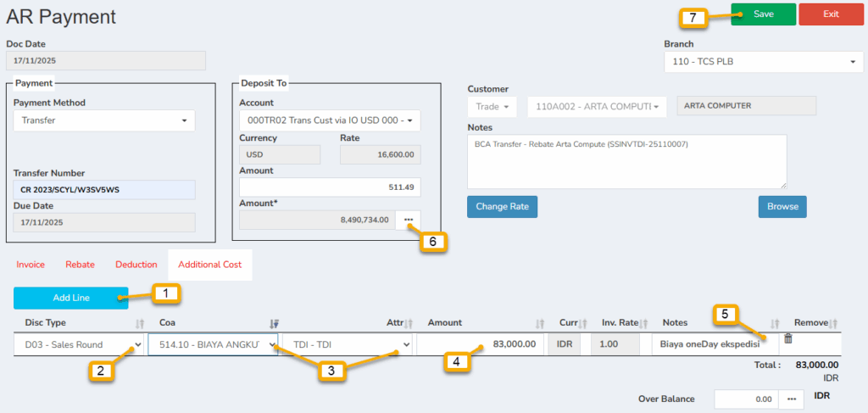Open the Deduction tab

click(136, 265)
